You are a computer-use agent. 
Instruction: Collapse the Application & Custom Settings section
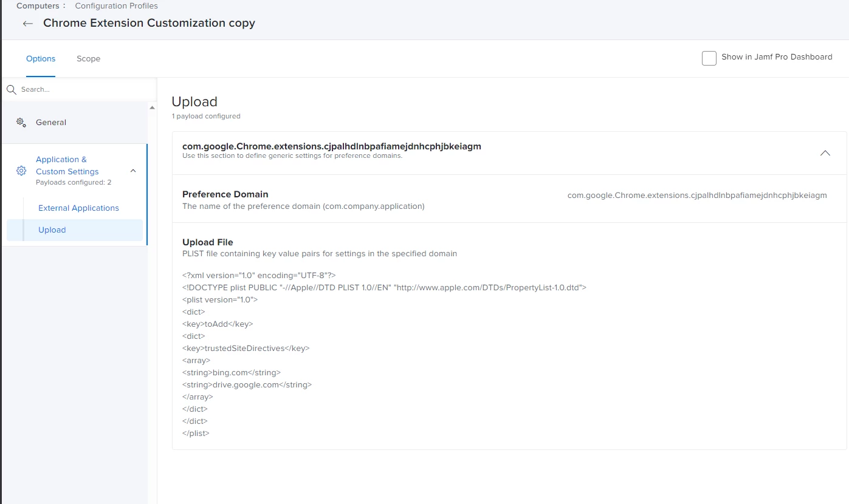[x=133, y=171]
